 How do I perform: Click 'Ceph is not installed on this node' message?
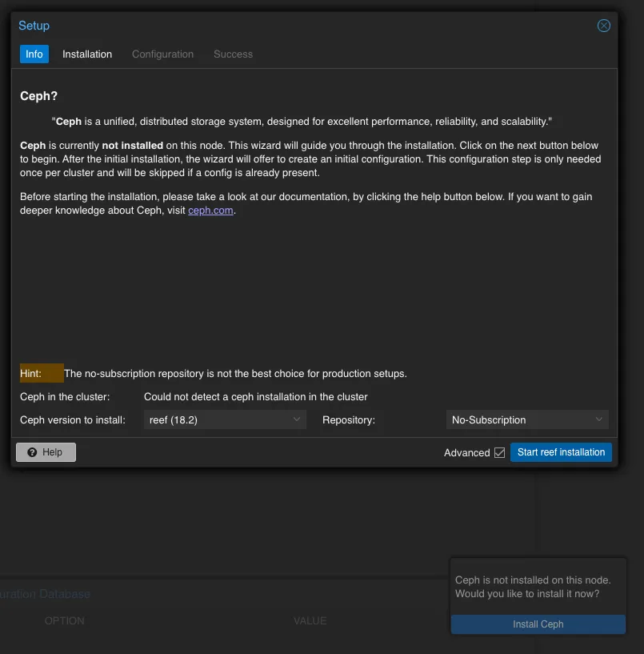pyautogui.click(x=533, y=587)
